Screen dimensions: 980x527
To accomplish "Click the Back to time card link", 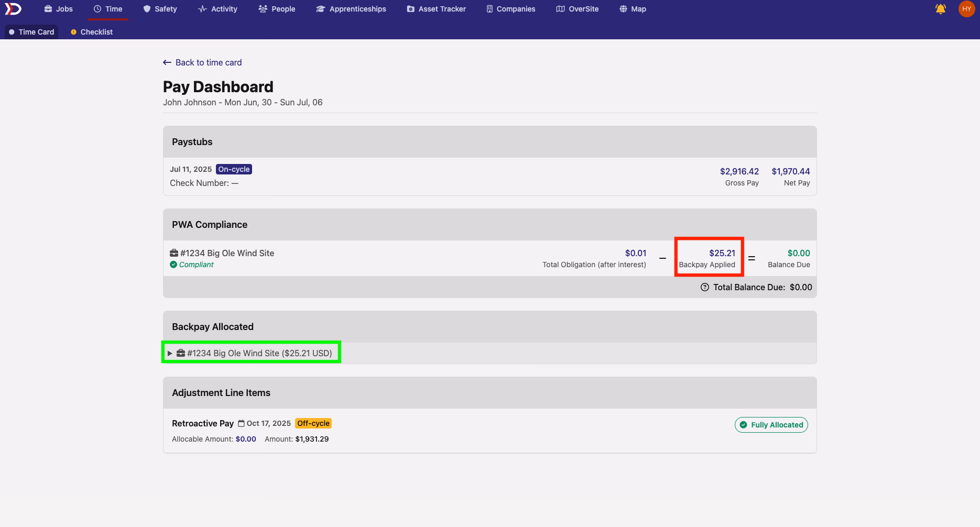I will [202, 62].
